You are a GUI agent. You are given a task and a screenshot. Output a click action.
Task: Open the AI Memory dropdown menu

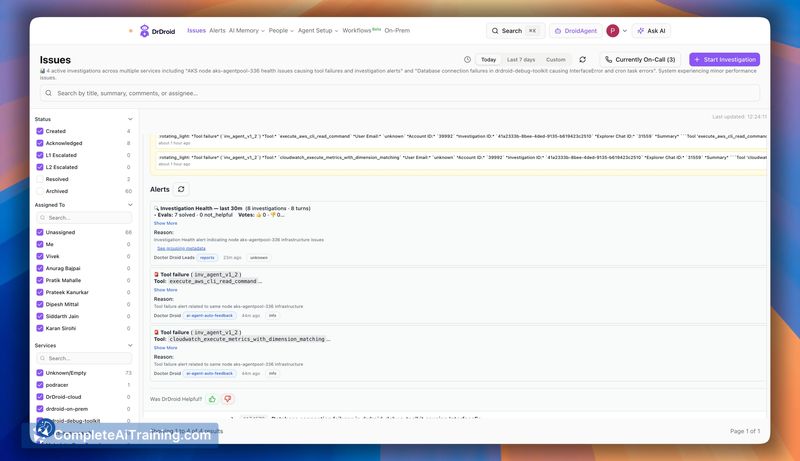point(246,31)
